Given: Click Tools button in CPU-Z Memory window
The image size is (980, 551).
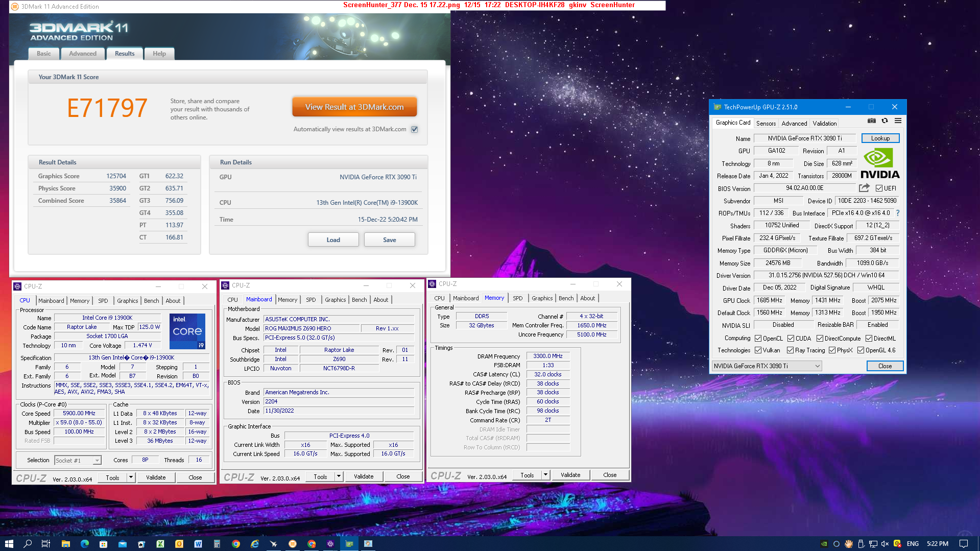Looking at the screenshot, I should point(527,475).
